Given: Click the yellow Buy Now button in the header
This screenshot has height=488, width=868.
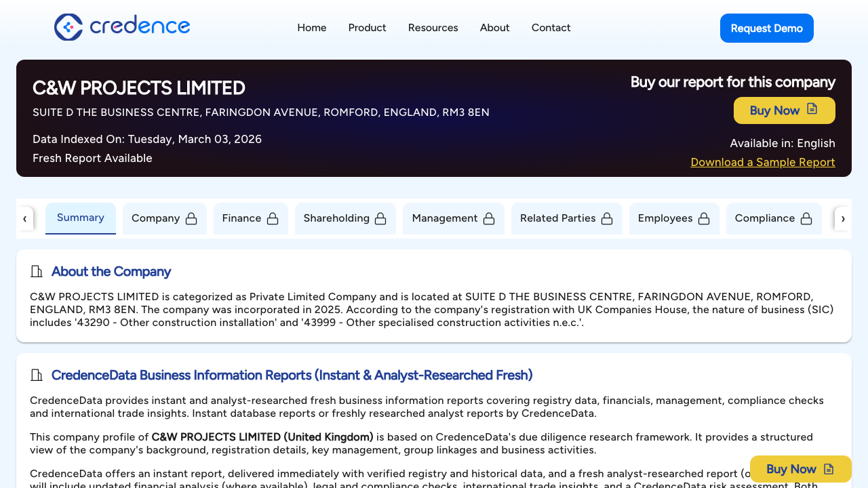Looking at the screenshot, I should point(784,110).
